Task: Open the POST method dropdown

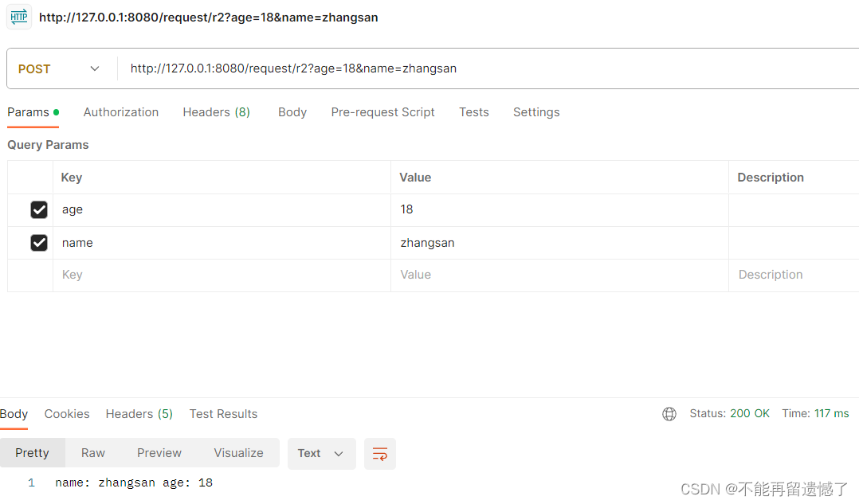Action: point(59,69)
